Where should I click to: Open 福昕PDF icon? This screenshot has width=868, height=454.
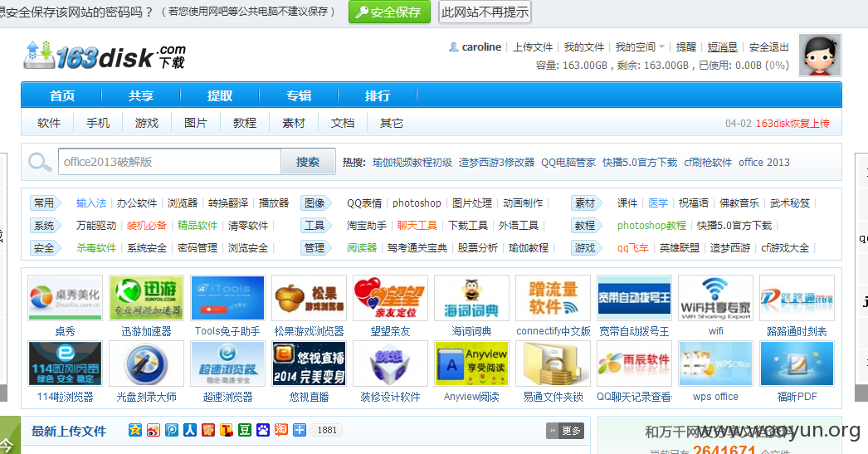[x=797, y=364]
